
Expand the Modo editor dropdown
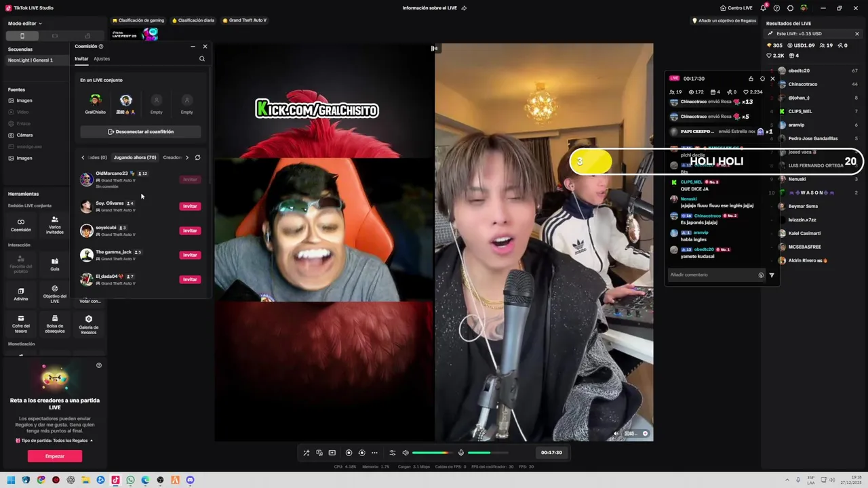pos(24,23)
